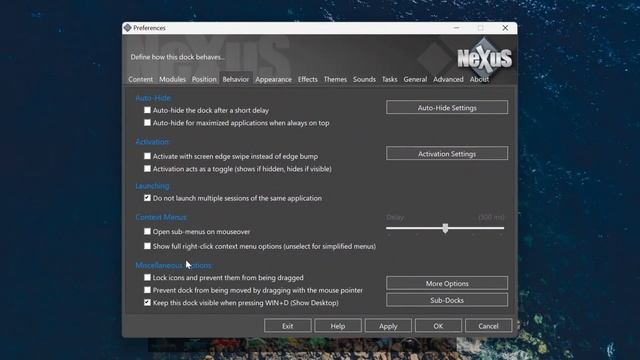The image size is (640, 360).
Task: Confirm with the OK button
Action: [x=438, y=326]
